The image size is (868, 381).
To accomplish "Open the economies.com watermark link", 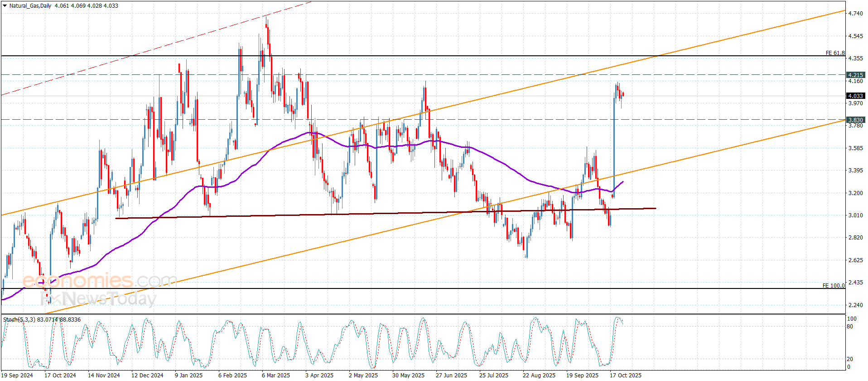I will pos(100,281).
